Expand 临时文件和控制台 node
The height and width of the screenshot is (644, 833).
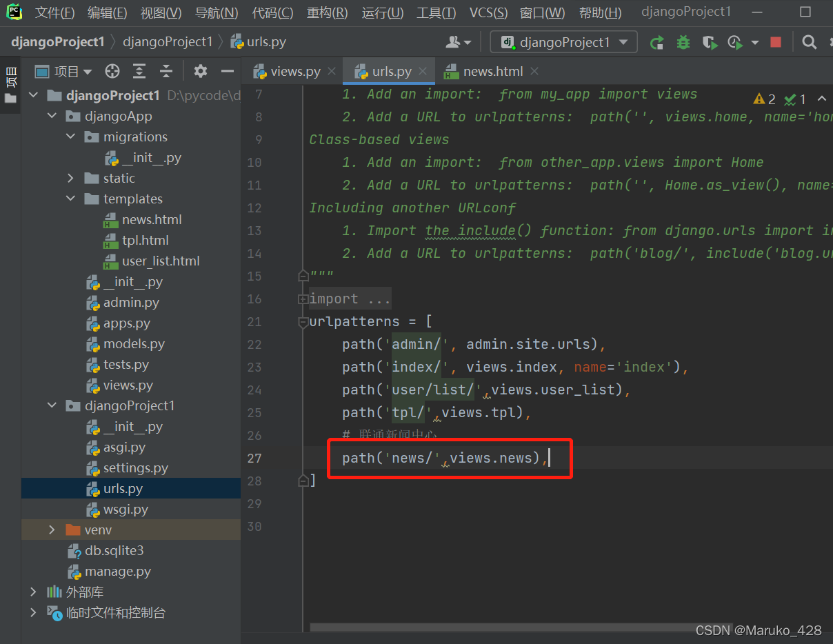tap(33, 612)
